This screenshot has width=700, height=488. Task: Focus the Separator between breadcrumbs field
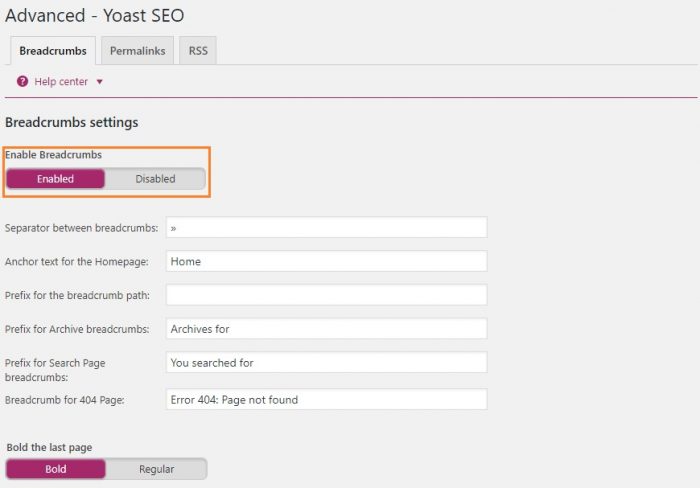click(326, 228)
